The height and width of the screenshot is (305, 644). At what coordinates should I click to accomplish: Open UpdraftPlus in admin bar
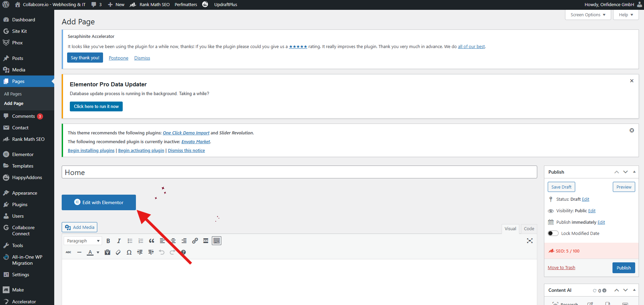tap(225, 5)
